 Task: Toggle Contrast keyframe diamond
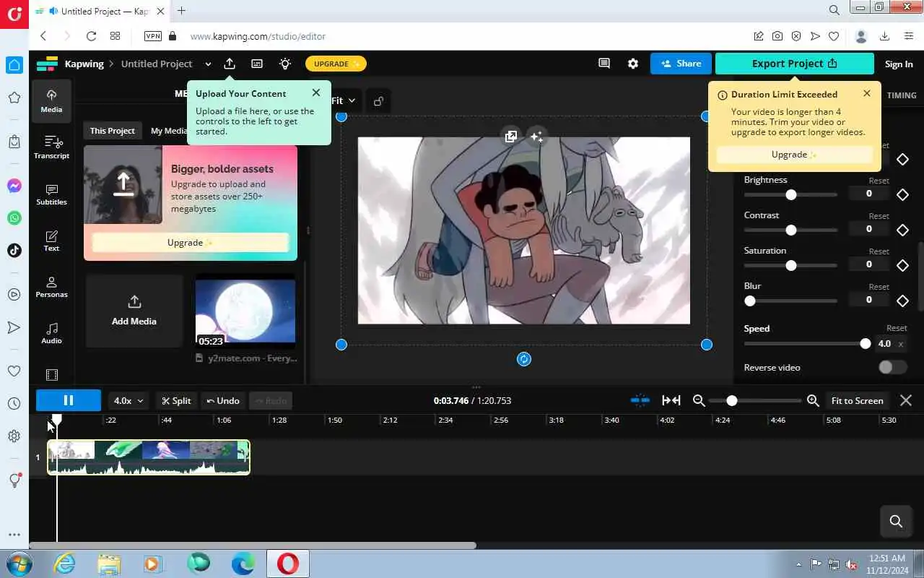click(902, 230)
